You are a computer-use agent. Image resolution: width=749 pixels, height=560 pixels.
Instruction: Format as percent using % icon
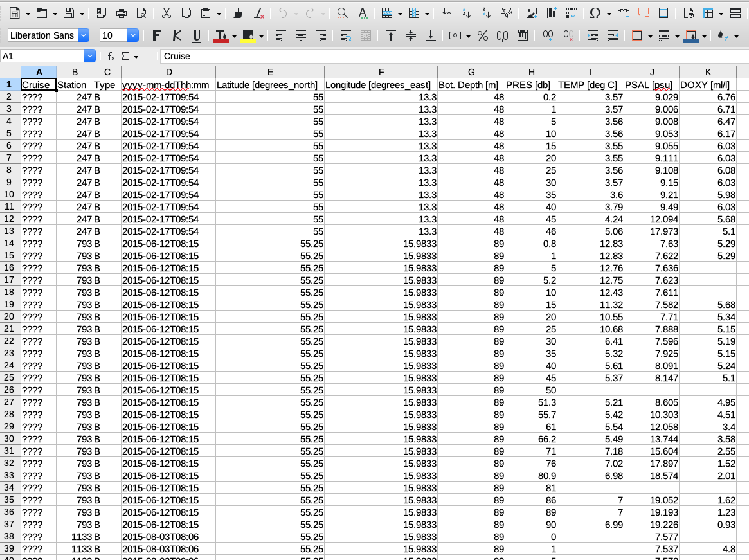pos(482,36)
